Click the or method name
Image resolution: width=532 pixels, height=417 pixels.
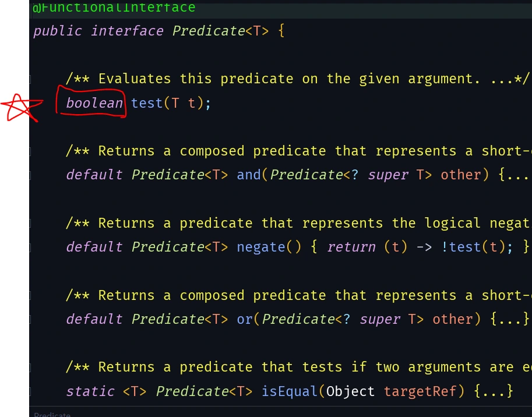(245, 319)
